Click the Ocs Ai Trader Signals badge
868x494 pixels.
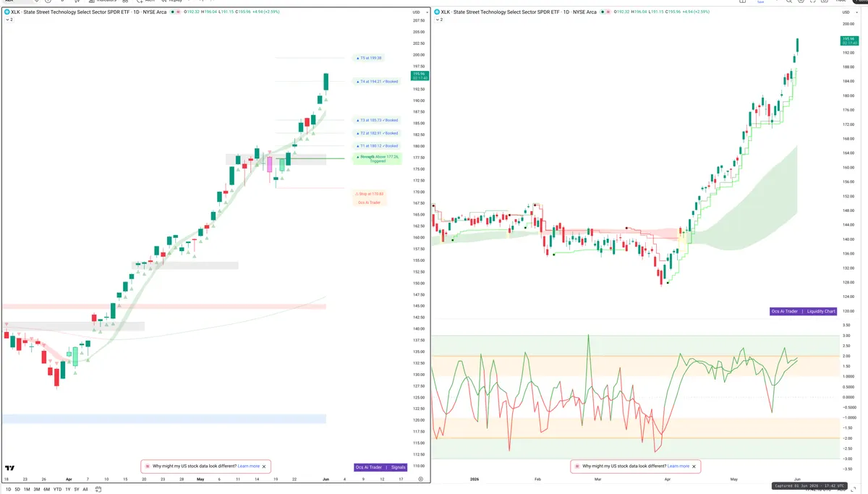coord(381,467)
